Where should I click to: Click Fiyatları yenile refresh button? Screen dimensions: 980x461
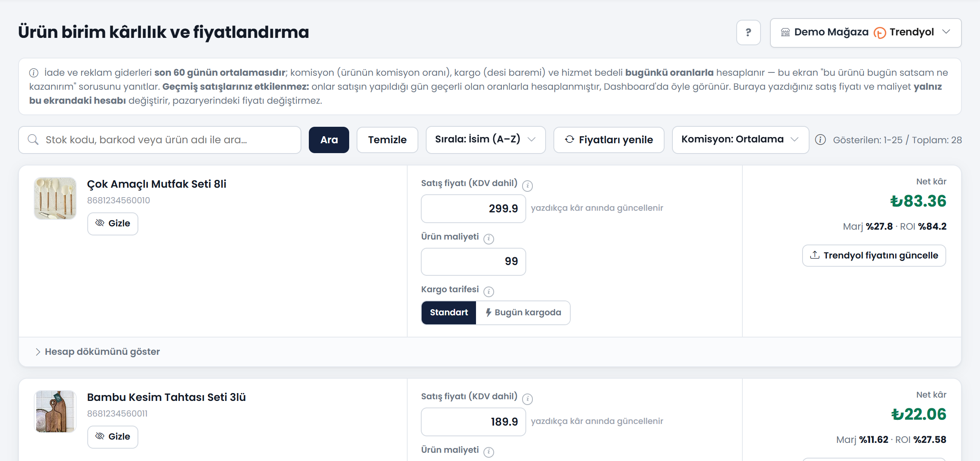(609, 140)
